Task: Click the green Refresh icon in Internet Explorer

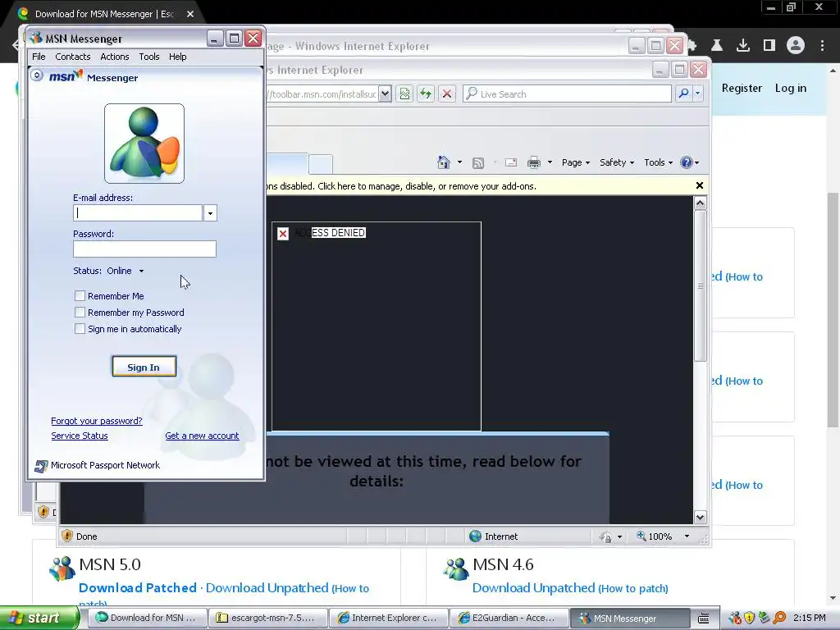Action: point(426,94)
